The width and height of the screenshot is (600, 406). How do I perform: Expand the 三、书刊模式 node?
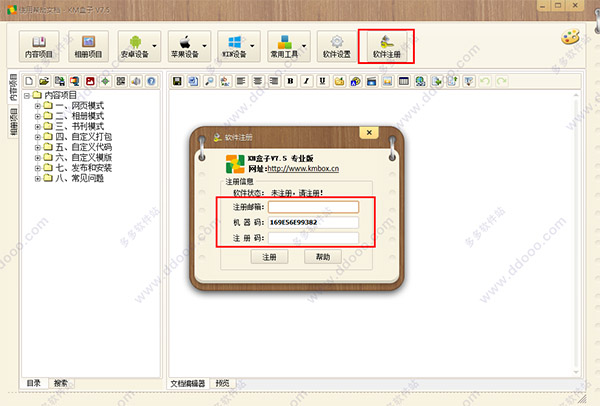(x=38, y=126)
